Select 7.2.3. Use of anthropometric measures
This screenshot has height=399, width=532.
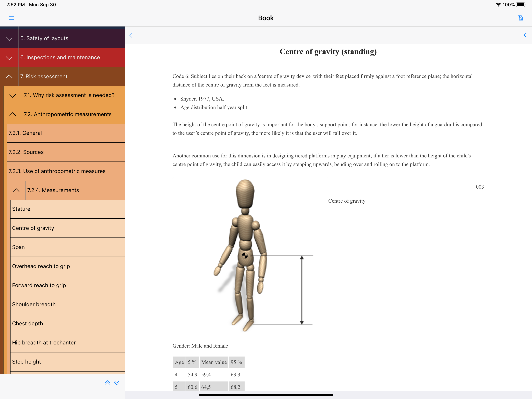[66, 171]
